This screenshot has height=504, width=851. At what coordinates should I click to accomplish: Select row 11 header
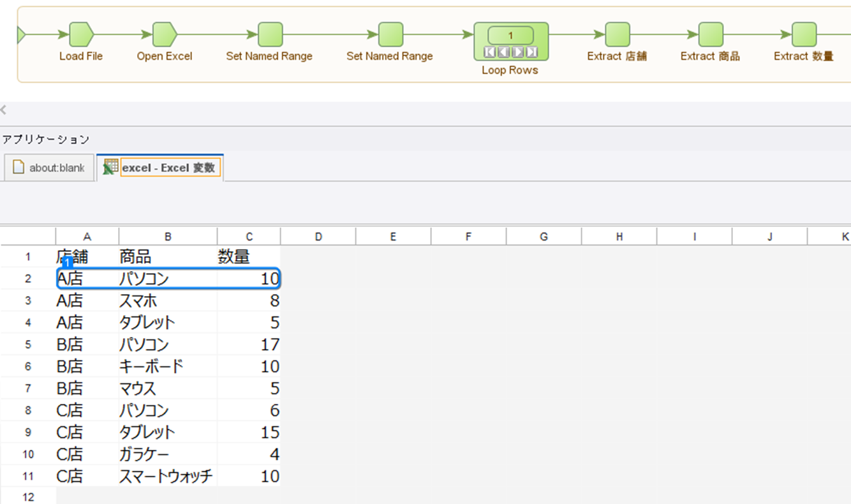28,476
